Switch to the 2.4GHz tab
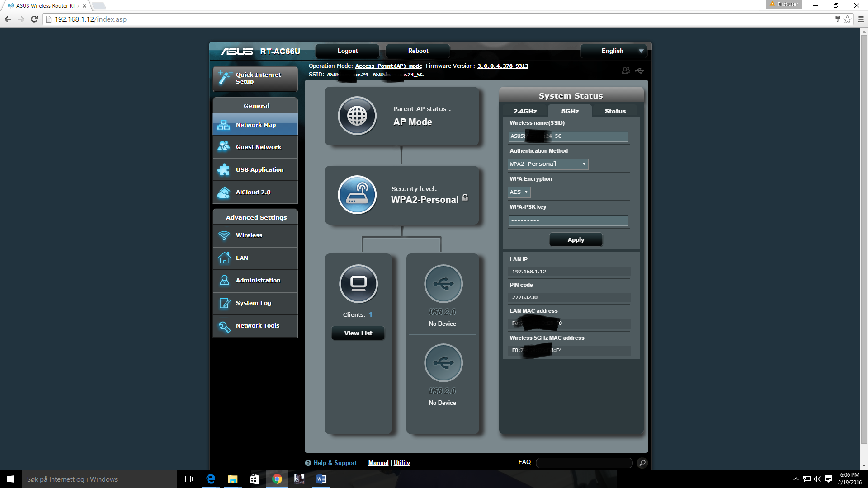Image resolution: width=868 pixels, height=488 pixels. point(525,111)
